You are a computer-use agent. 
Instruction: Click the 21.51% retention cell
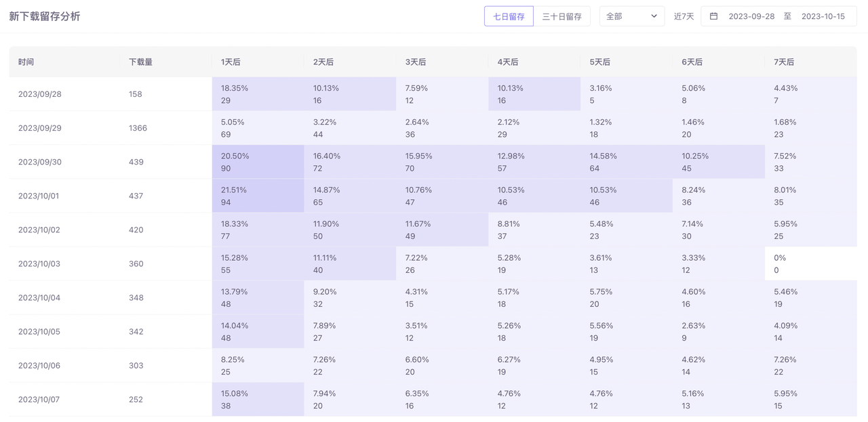tap(234, 190)
